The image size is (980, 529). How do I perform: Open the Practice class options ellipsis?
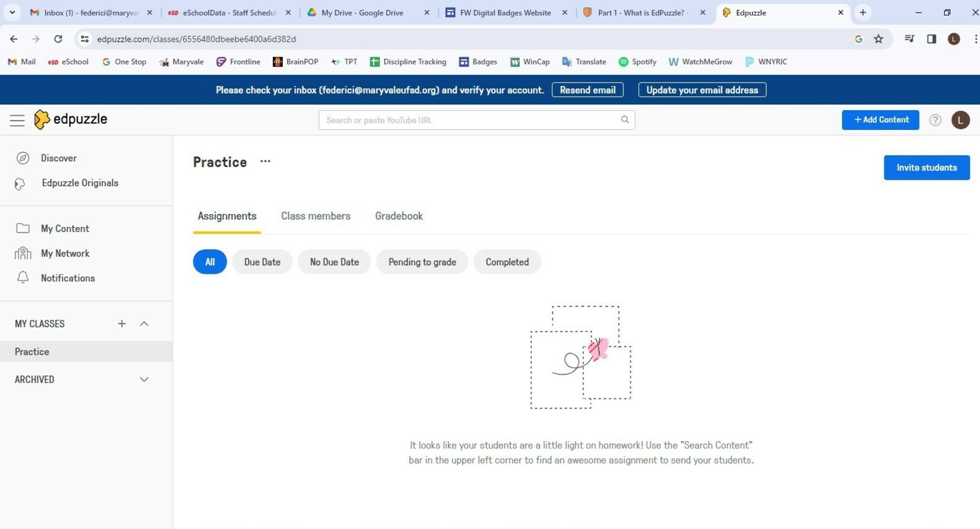tap(265, 162)
